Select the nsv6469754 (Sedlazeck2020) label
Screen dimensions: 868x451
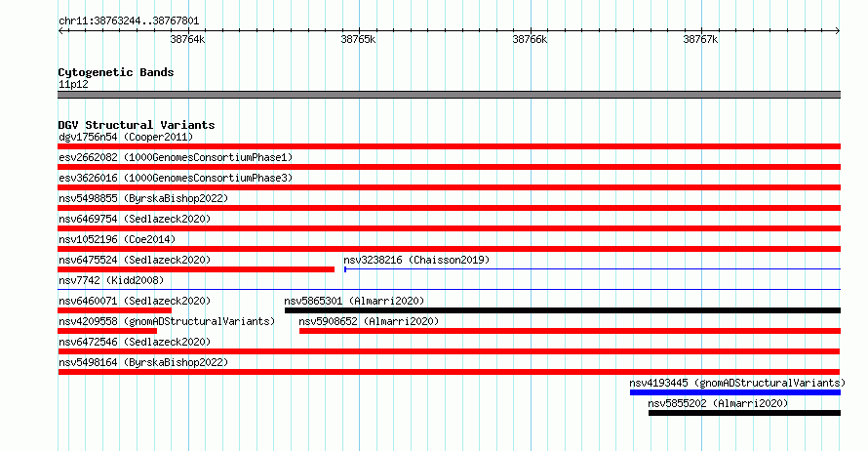pyautogui.click(x=135, y=219)
